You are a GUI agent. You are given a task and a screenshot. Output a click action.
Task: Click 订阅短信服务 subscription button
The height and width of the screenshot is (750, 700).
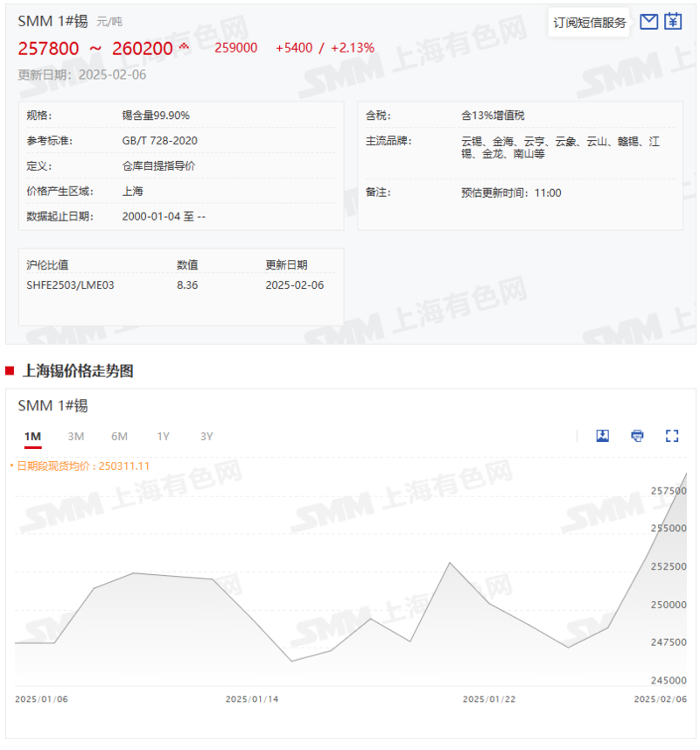(x=589, y=23)
